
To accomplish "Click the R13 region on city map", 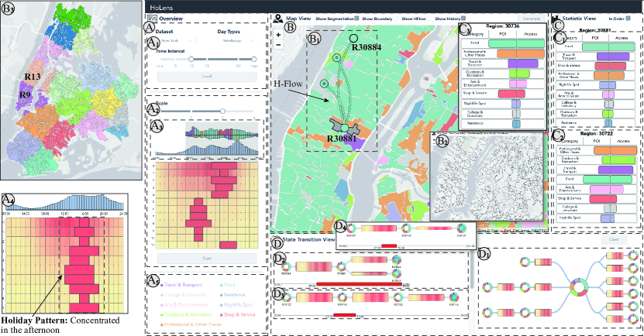I will click(x=32, y=76).
